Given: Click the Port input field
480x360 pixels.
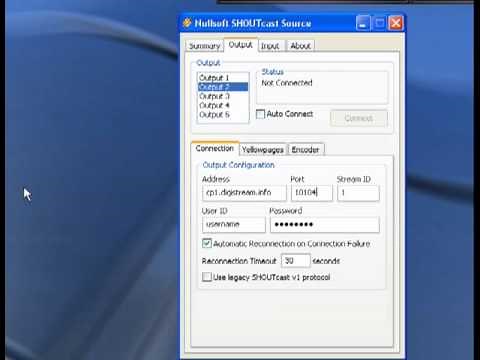Looking at the screenshot, I should point(312,193).
